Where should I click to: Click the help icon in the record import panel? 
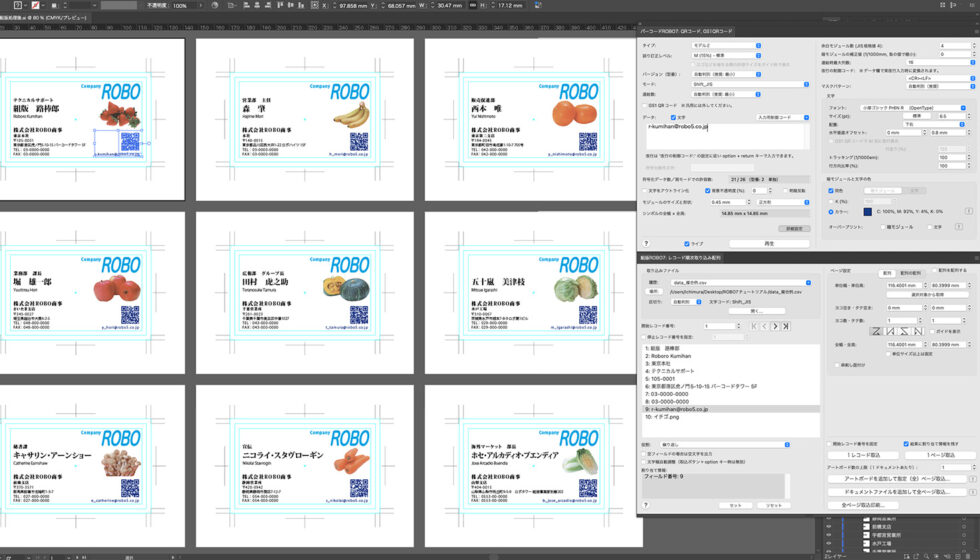click(x=646, y=506)
